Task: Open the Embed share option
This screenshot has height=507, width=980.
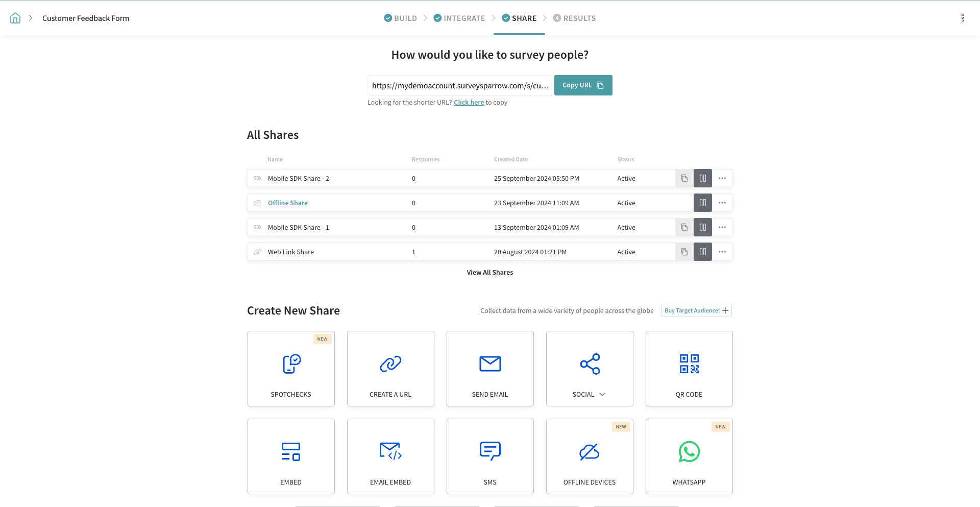Action: [x=291, y=456]
